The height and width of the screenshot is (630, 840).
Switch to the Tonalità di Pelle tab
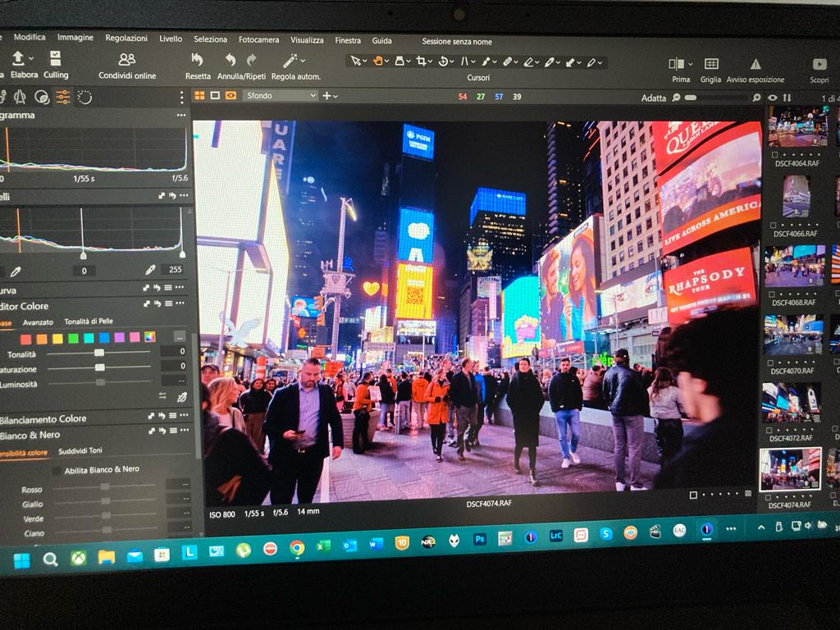click(89, 321)
